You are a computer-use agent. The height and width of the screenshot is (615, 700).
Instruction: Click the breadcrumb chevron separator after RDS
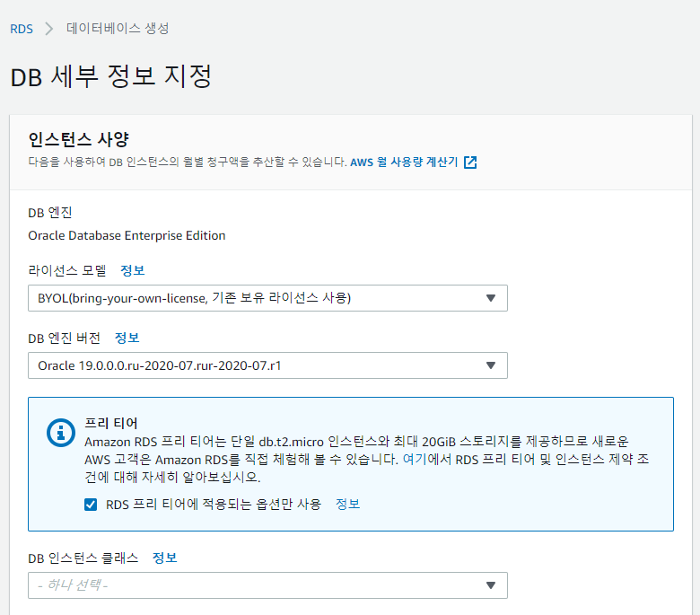pyautogui.click(x=49, y=29)
